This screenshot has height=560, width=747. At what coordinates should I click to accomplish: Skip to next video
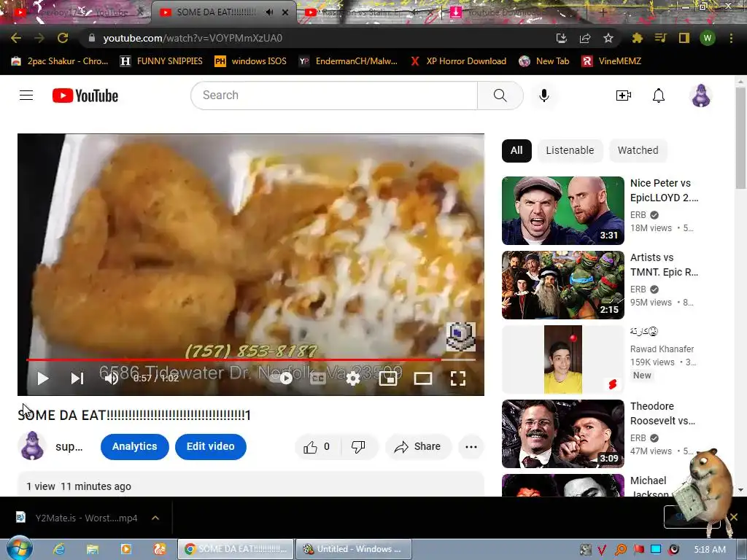pos(77,378)
